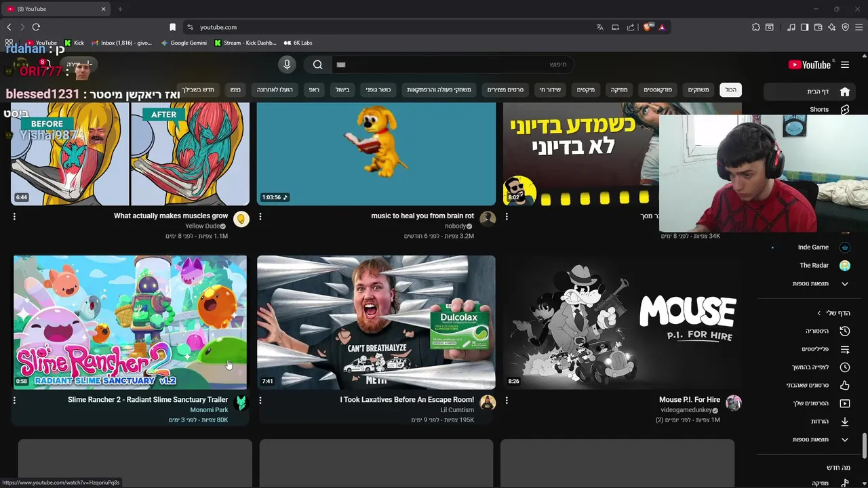Screen dimensions: 868x488
Task: Start voice search with the microphone icon
Action: coord(287,64)
